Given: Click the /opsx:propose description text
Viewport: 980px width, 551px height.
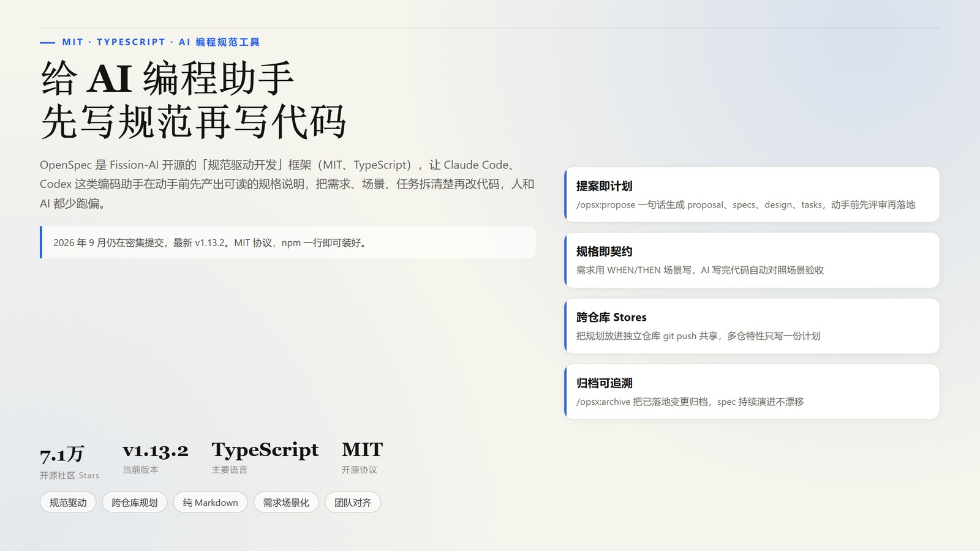Looking at the screenshot, I should coord(745,204).
